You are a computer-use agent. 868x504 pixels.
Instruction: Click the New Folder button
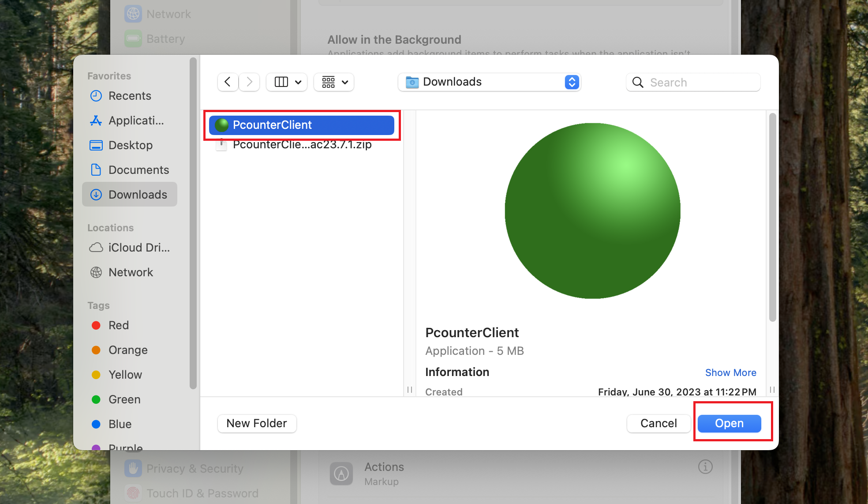tap(257, 423)
